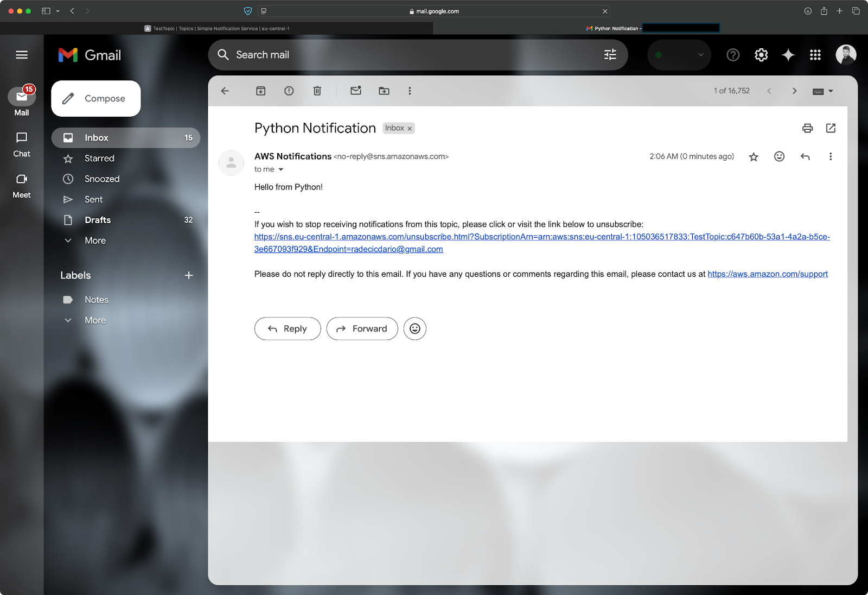Open the Gmail main menu hamburger icon
This screenshot has height=595, width=868.
[x=22, y=55]
